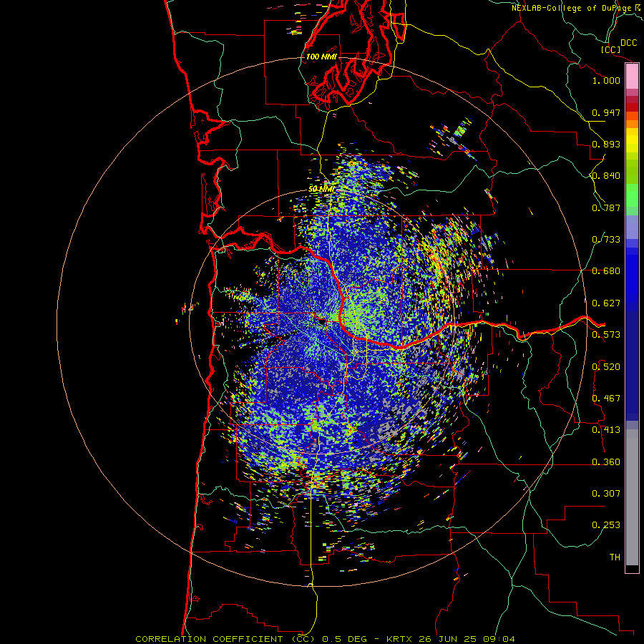Click the 0.680 color scale value
The image size is (644, 644).
(x=606, y=271)
